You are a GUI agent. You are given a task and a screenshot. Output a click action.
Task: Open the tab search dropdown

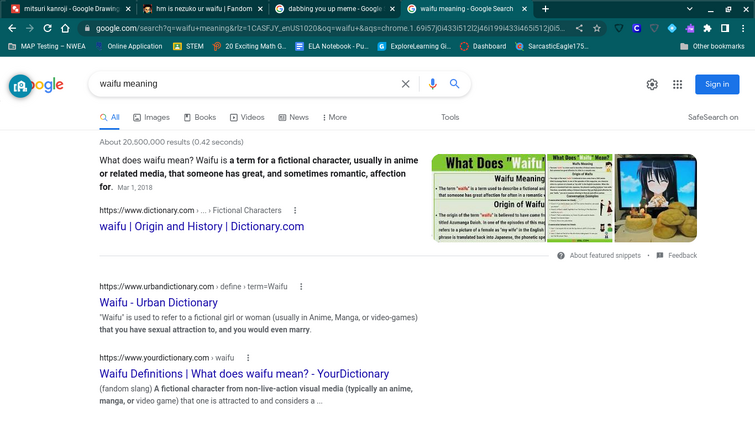[690, 9]
